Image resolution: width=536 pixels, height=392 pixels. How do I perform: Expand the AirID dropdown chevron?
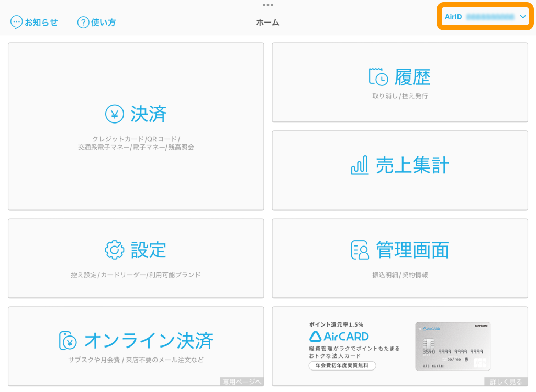click(523, 17)
